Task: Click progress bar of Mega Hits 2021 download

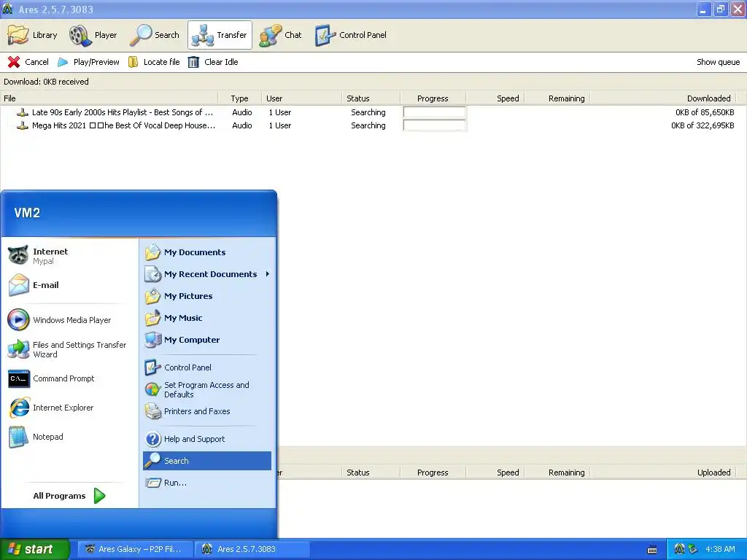Action: 434,125
